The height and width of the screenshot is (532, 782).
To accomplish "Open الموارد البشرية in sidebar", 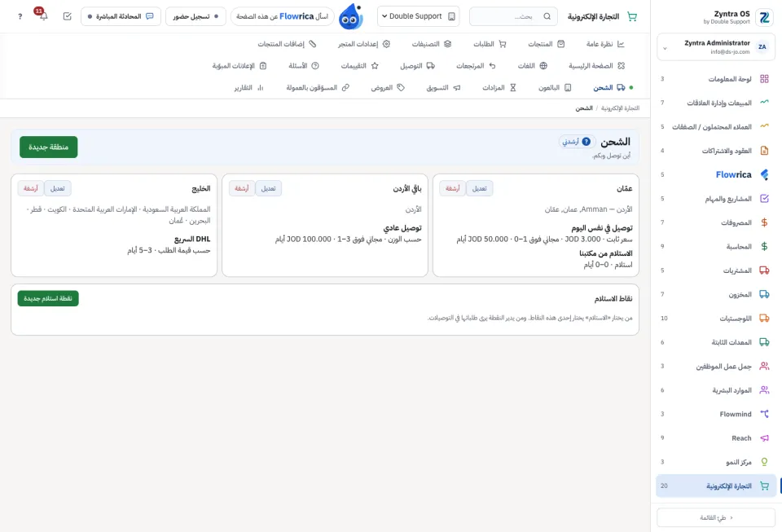I will (x=716, y=390).
